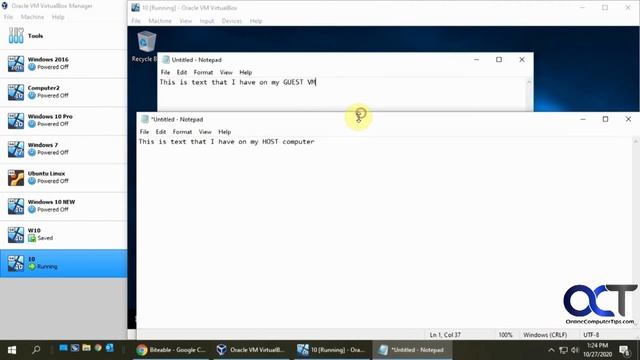Open pinned Outlook icon on taskbar
This screenshot has width=640, height=360.
[109, 348]
